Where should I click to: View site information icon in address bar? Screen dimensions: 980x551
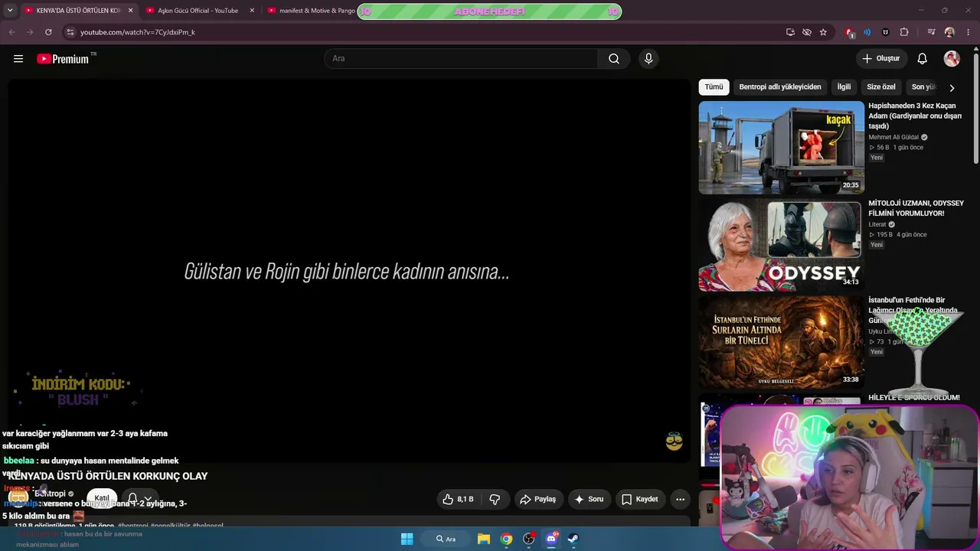70,32
